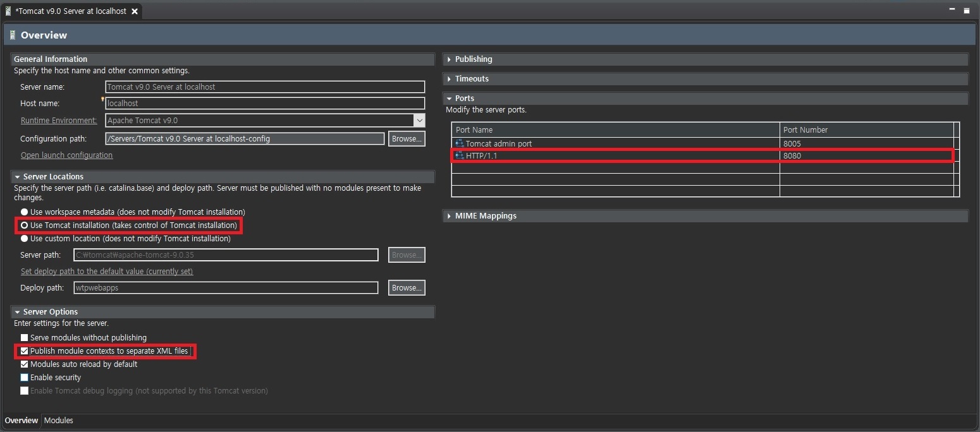Click Set deploy path to the default value
980x432 pixels.
pyautogui.click(x=107, y=272)
